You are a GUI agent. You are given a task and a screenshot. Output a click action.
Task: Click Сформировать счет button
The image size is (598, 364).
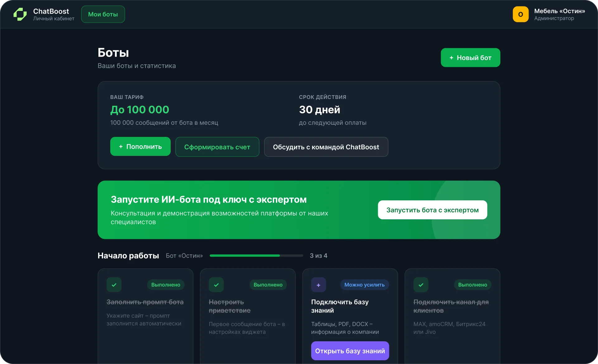point(217,147)
